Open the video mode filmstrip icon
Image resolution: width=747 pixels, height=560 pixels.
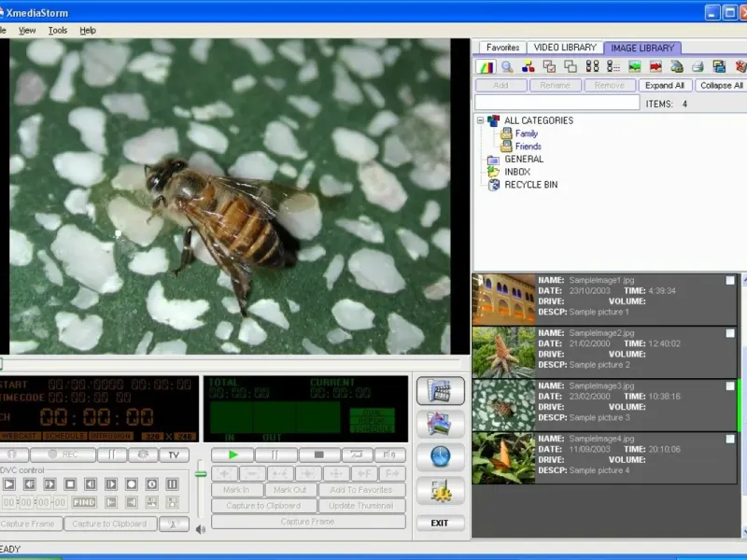click(440, 390)
